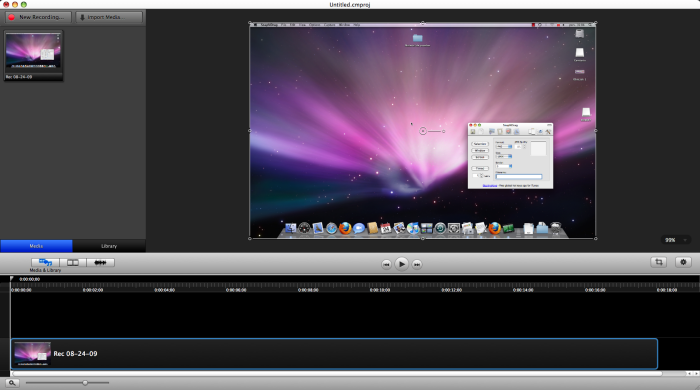Jump to the previous frame with rewind
Viewport: 700px width, 390px height.
pyautogui.click(x=386, y=264)
